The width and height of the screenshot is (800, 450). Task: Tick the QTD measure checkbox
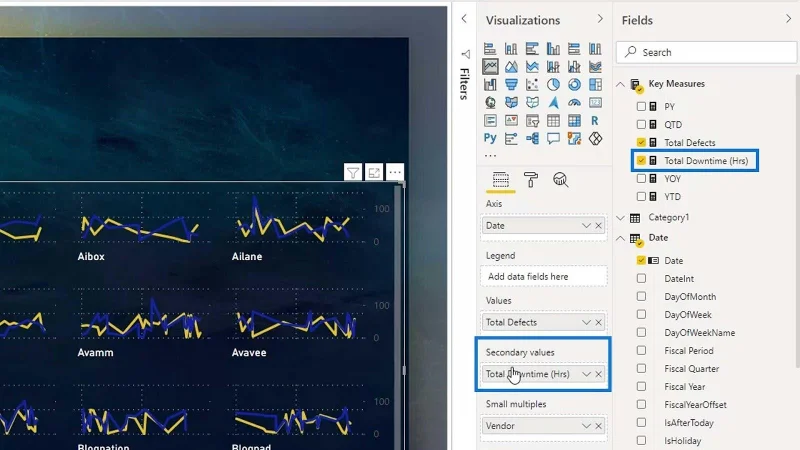click(641, 124)
